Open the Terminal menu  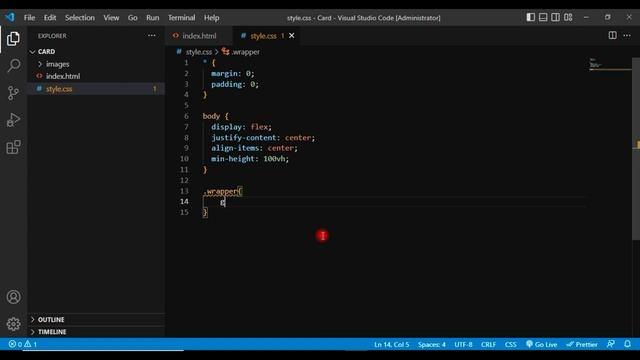click(182, 18)
